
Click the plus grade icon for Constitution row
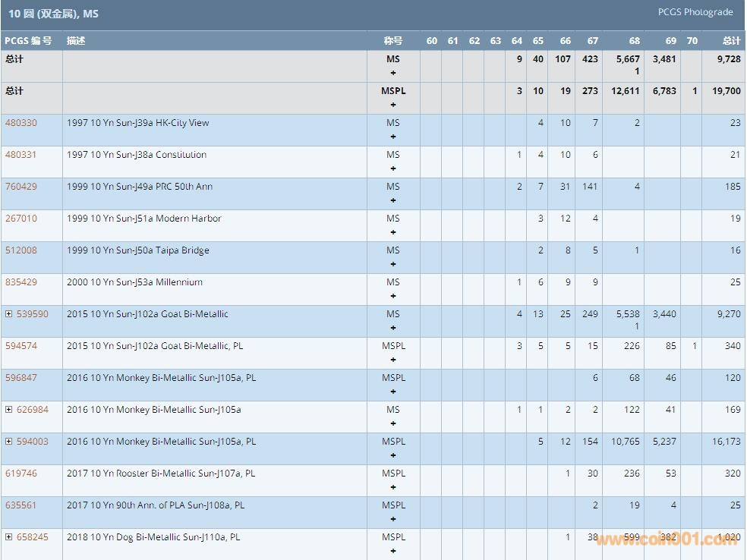pos(393,168)
